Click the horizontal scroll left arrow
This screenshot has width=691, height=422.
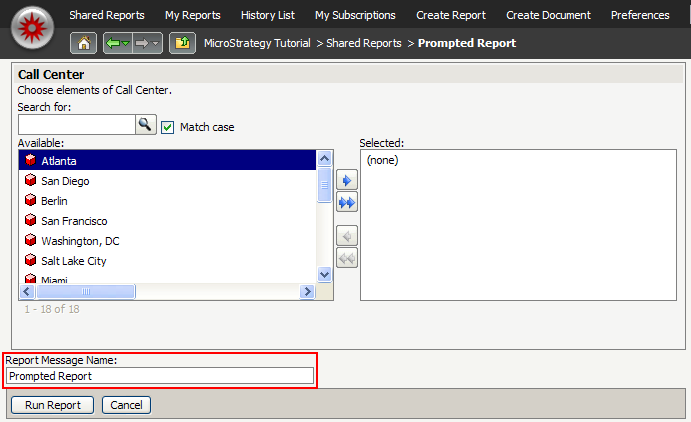(x=26, y=291)
